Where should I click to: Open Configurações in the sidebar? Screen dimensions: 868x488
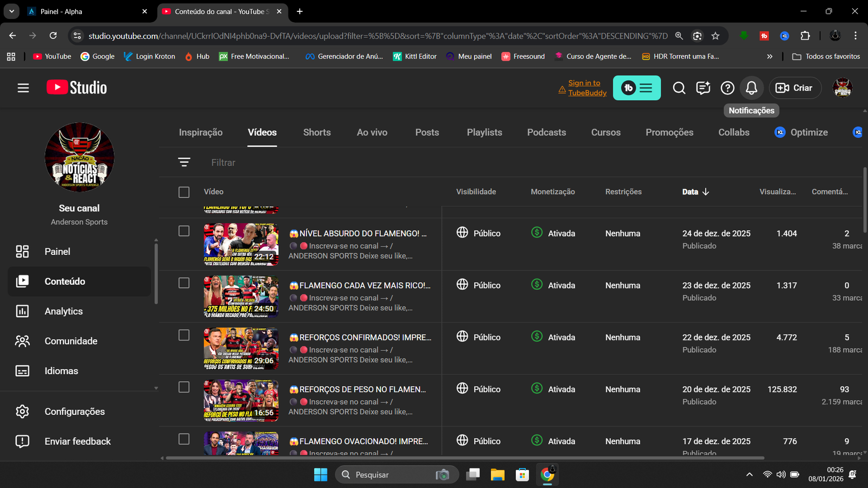pyautogui.click(x=74, y=412)
